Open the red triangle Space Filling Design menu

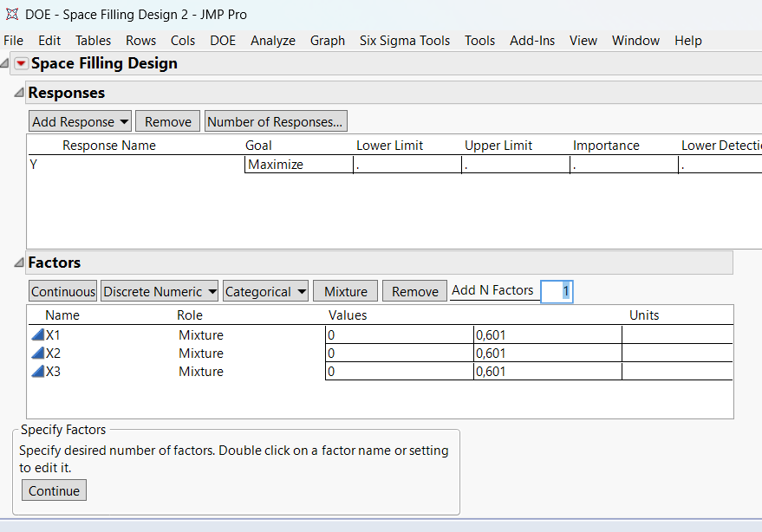tap(21, 63)
